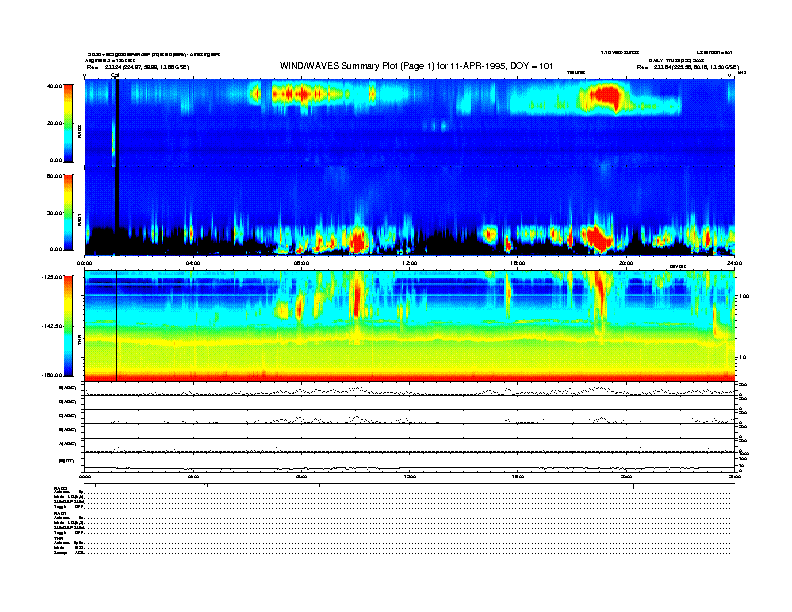Click the Cal marker above the RAD2 panel
This screenshot has height=612, width=792.
point(115,76)
